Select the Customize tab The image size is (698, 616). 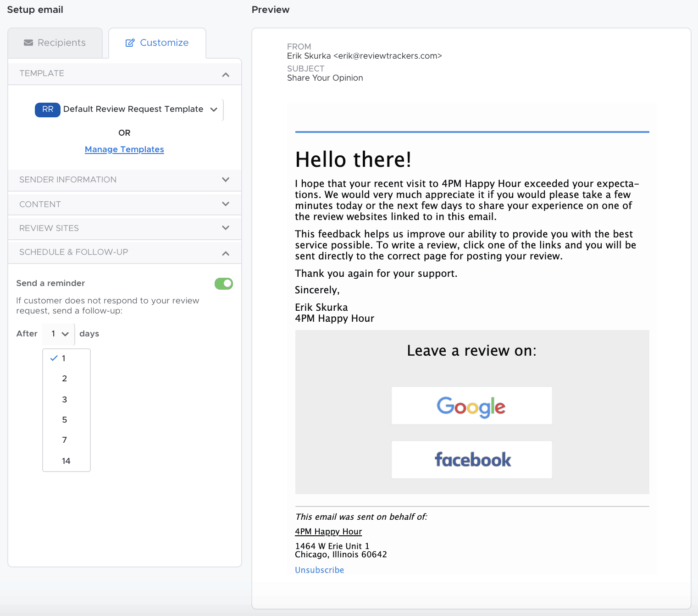pos(157,43)
